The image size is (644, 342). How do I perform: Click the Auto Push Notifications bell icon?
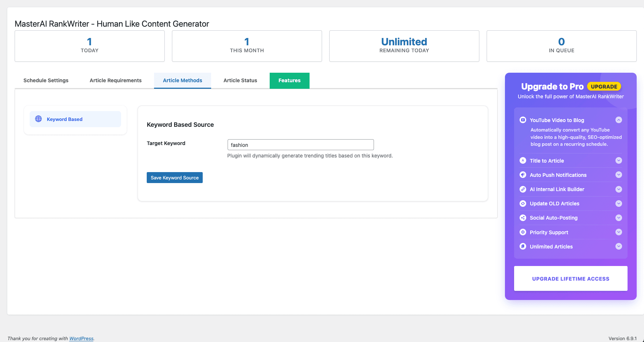coord(523,175)
